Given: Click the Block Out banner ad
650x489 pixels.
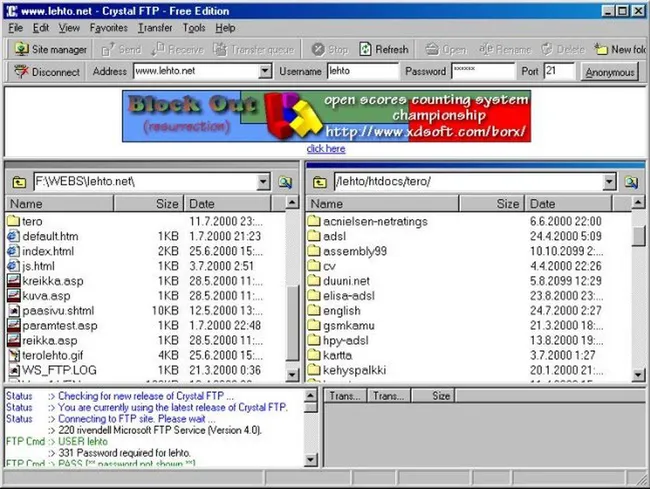Looking at the screenshot, I should [326, 116].
